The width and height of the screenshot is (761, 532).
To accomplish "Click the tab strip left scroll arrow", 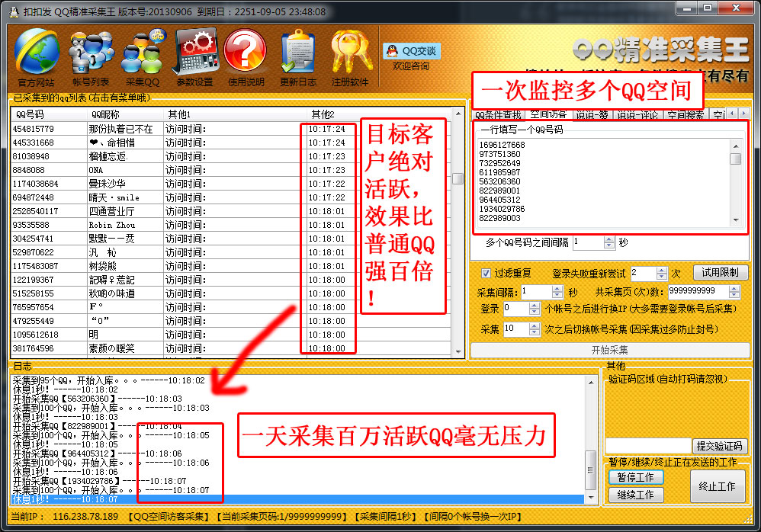I will pos(732,114).
